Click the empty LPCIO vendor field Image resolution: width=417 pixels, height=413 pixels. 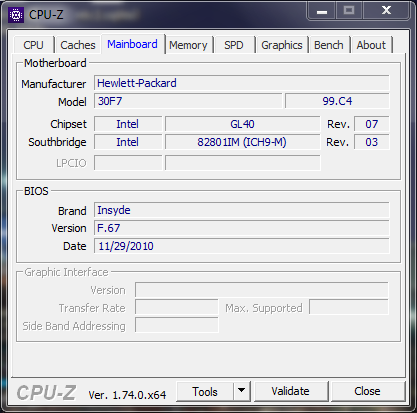[x=128, y=163]
